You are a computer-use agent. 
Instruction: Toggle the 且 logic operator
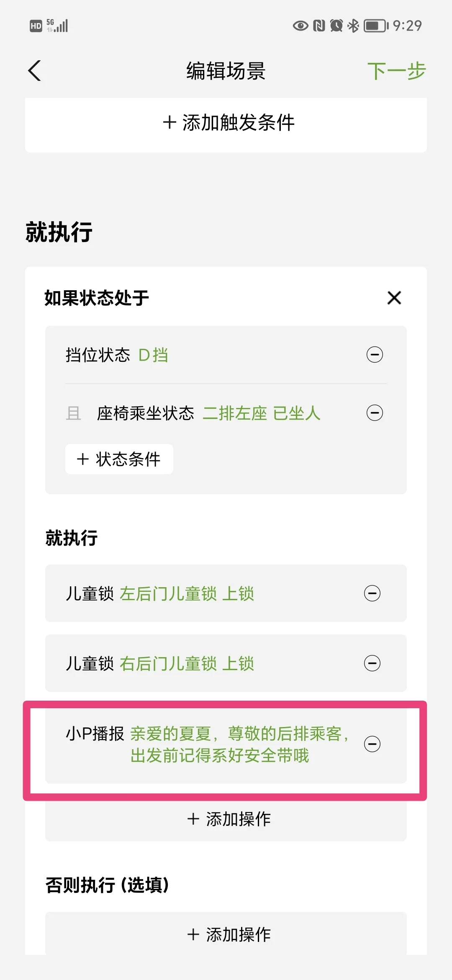pyautogui.click(x=73, y=413)
